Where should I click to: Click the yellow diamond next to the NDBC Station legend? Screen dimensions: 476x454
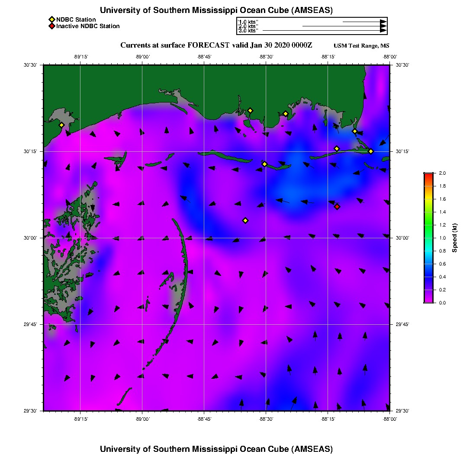pos(51,19)
